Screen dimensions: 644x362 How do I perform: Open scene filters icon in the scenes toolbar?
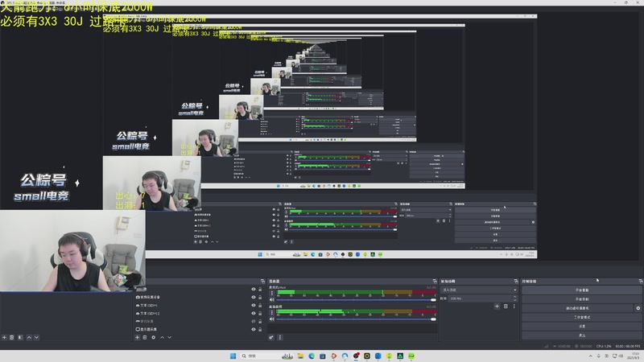20,337
